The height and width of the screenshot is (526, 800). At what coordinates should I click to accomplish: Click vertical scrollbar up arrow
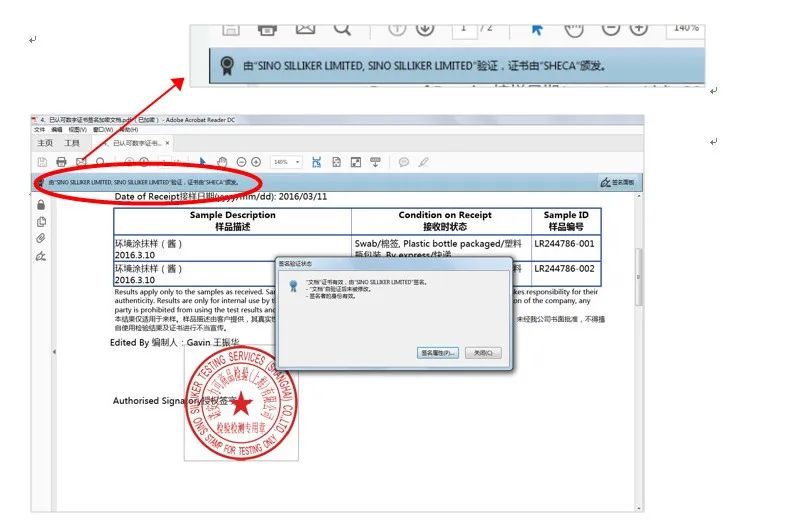tap(638, 197)
